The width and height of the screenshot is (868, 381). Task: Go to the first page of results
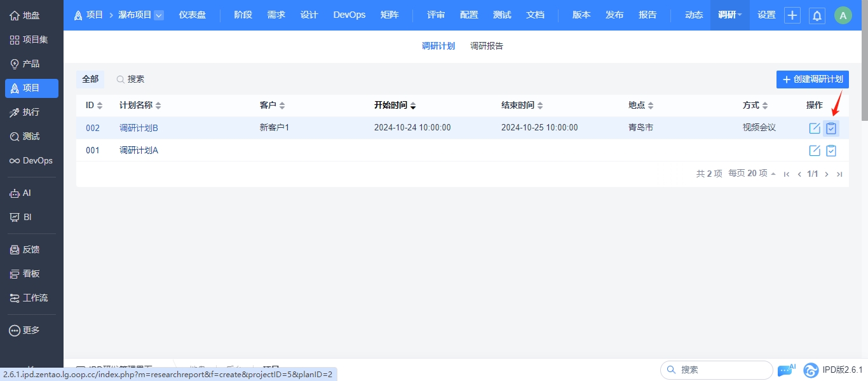(787, 174)
